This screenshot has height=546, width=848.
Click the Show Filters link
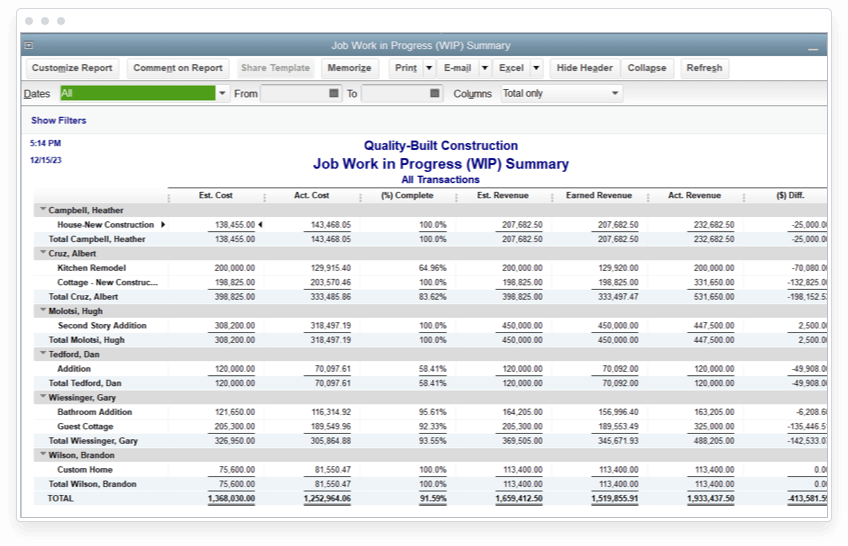[x=59, y=120]
